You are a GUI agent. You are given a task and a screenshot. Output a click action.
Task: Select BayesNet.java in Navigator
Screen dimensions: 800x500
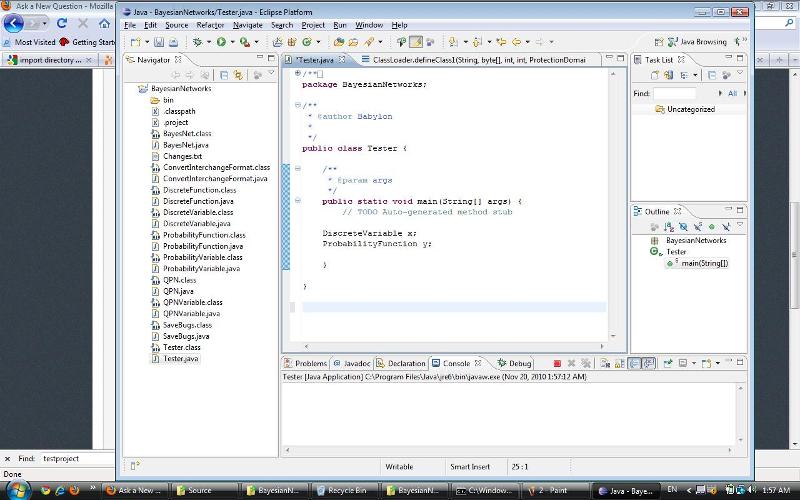click(186, 145)
